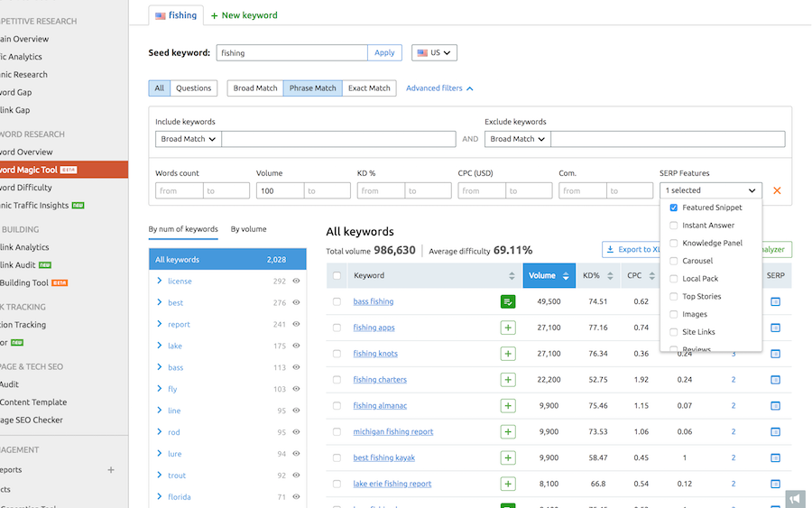This screenshot has width=812, height=508.
Task: Open Organic Traffic Insights in sidebar
Action: click(42, 205)
